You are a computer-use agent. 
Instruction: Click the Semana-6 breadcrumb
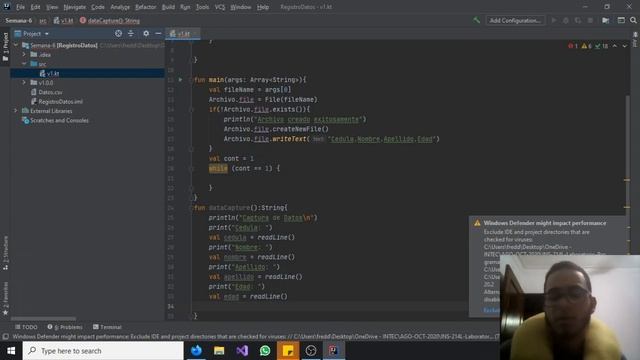(19, 20)
